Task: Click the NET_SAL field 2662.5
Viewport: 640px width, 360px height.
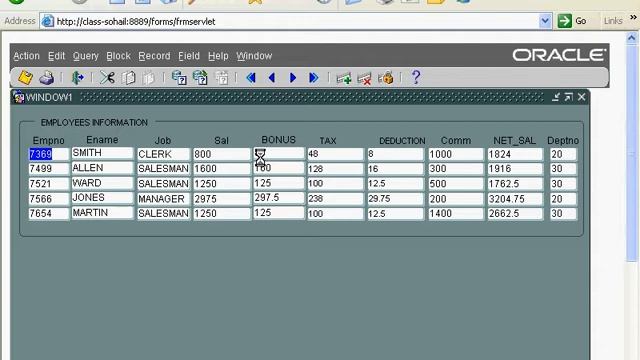Action: 515,213
